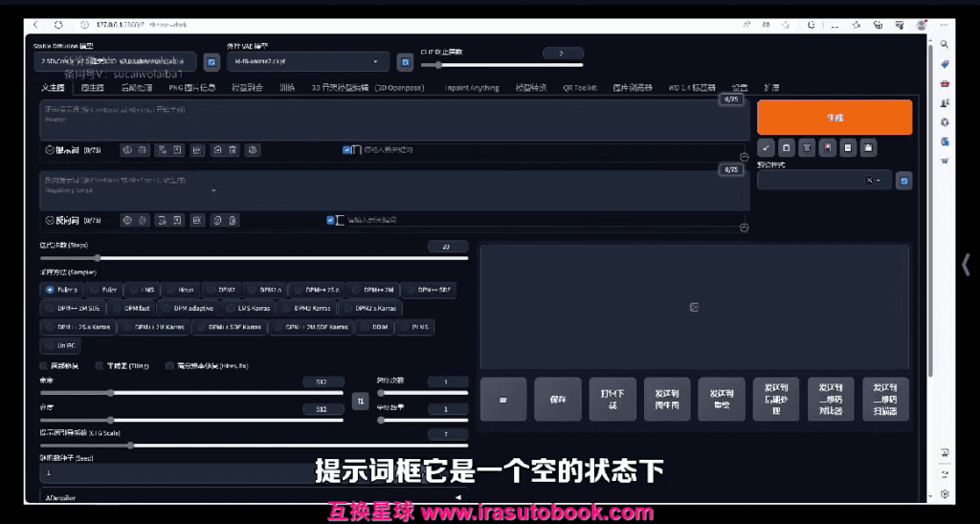Open the red toolbox icon in Edge sidebar
Image resolution: width=980 pixels, height=524 pixels.
coord(945,83)
